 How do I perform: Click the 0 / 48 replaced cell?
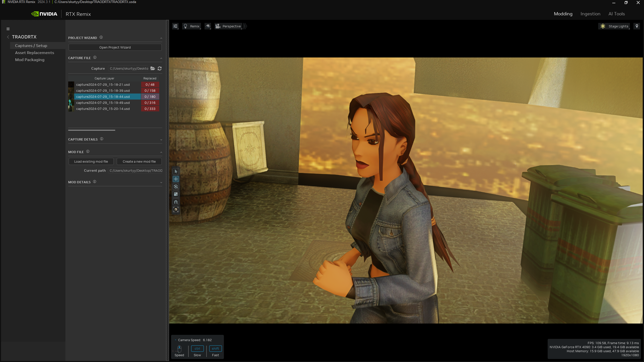tap(150, 84)
